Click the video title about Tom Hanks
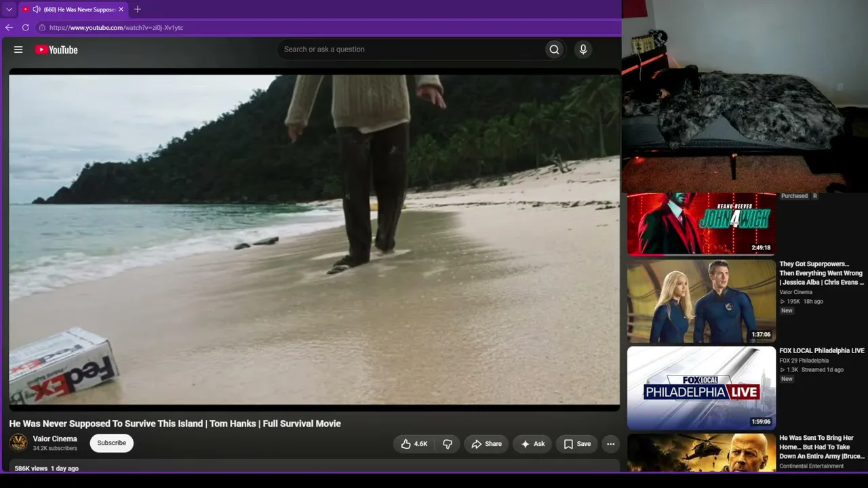This screenshot has width=868, height=488. [175, 424]
